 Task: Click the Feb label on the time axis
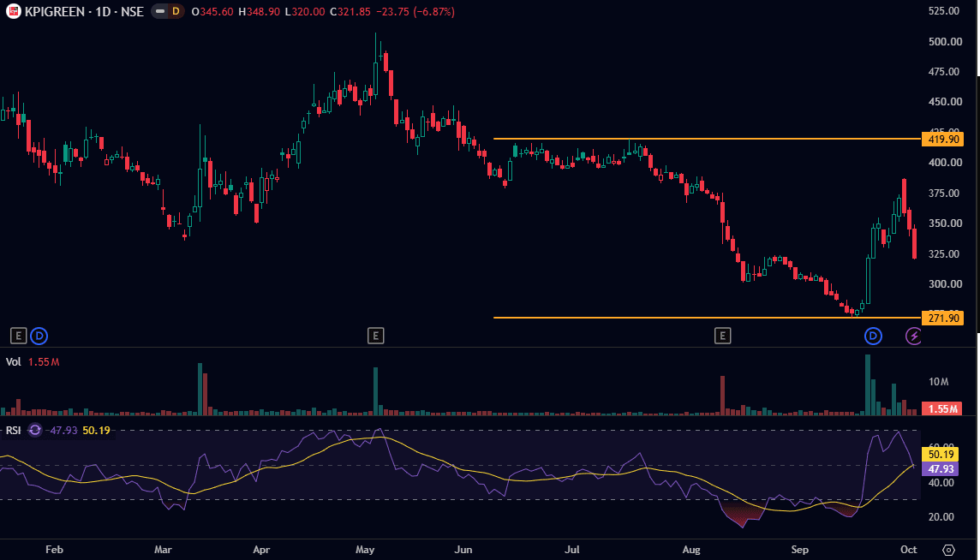click(54, 550)
